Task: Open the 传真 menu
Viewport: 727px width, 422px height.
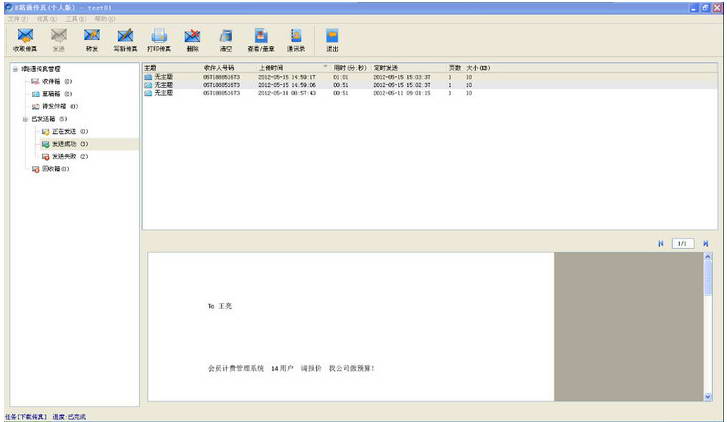Action: coord(46,19)
